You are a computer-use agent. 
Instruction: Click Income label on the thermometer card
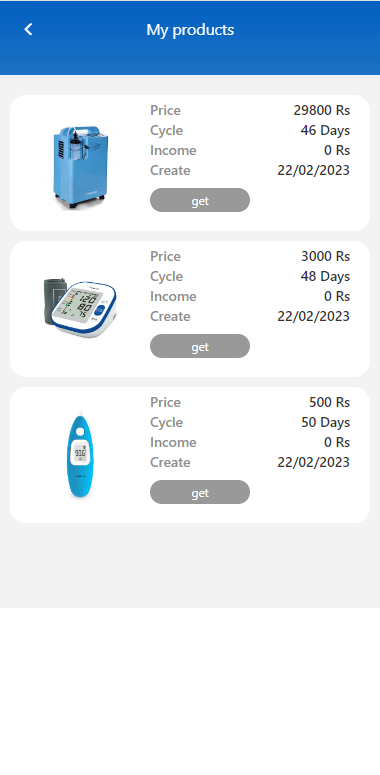coord(173,442)
